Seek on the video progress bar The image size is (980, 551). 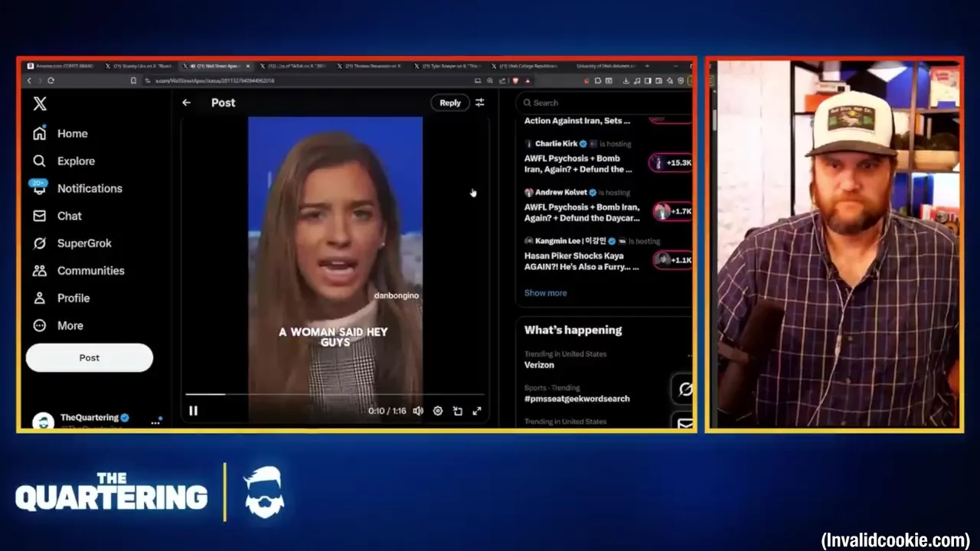click(335, 394)
